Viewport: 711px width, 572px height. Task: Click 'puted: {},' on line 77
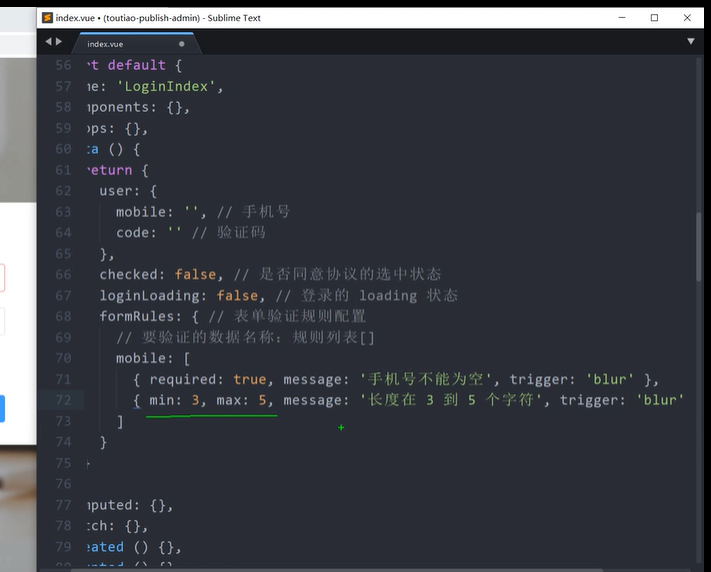coord(130,505)
